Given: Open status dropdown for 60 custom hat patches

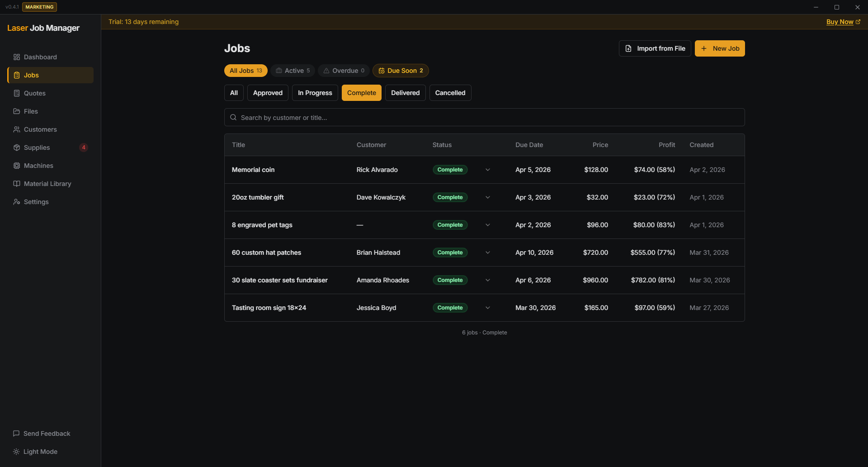Looking at the screenshot, I should [x=487, y=253].
